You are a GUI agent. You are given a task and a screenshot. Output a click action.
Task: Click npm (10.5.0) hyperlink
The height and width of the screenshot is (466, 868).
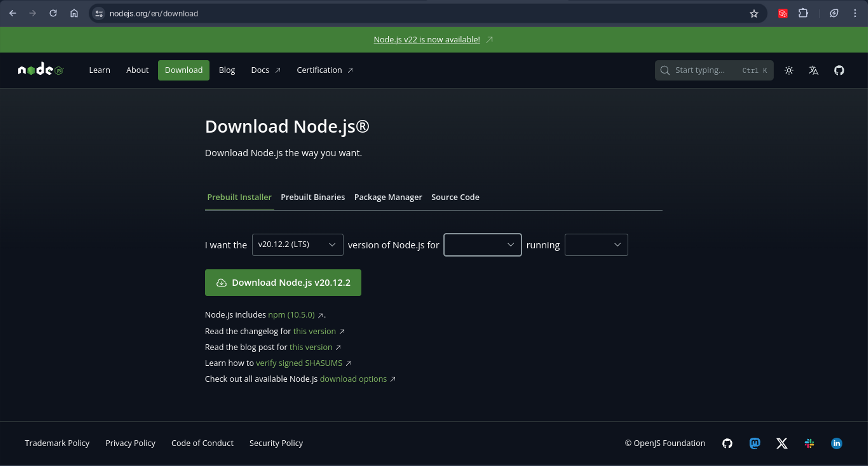[292, 315]
